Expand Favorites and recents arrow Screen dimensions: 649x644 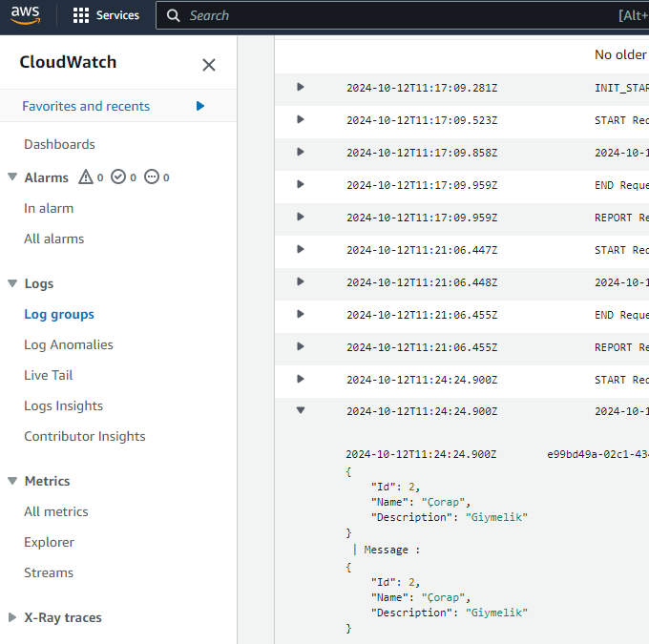(200, 106)
